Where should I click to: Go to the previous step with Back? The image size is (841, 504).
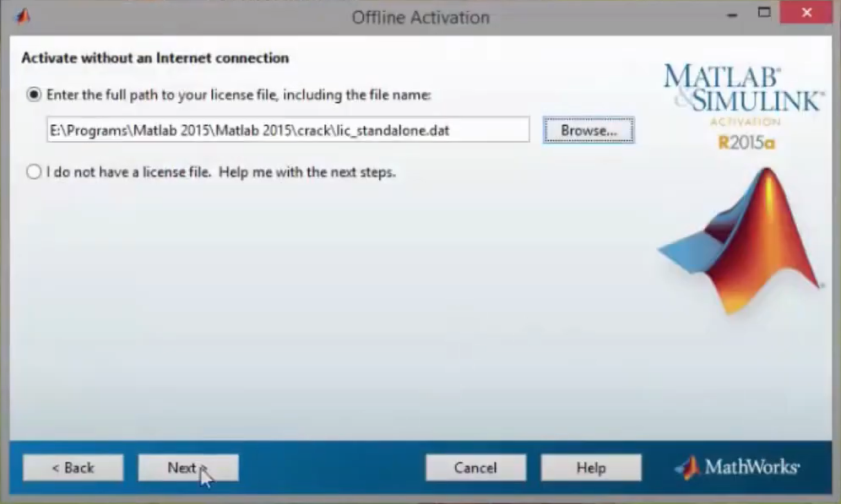pos(73,468)
